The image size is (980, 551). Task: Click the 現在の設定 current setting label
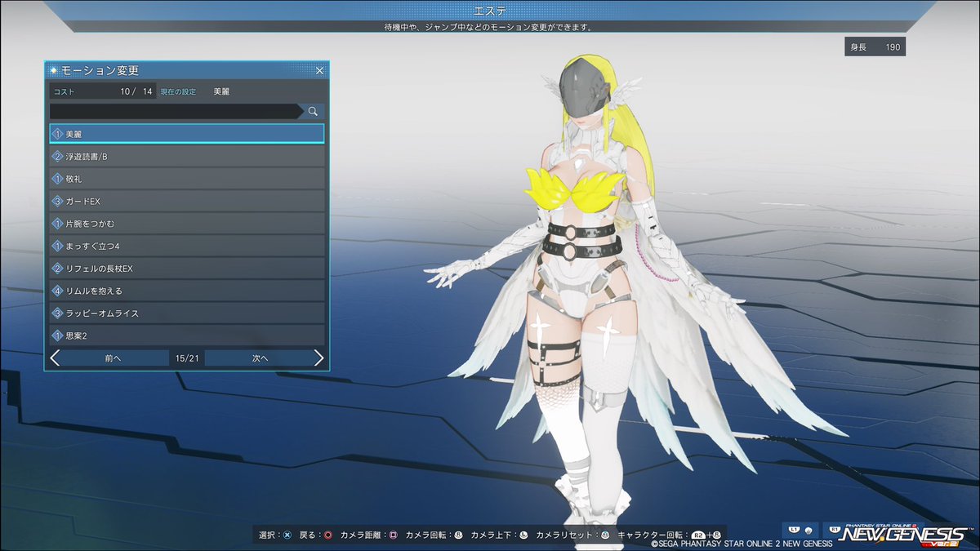point(178,91)
